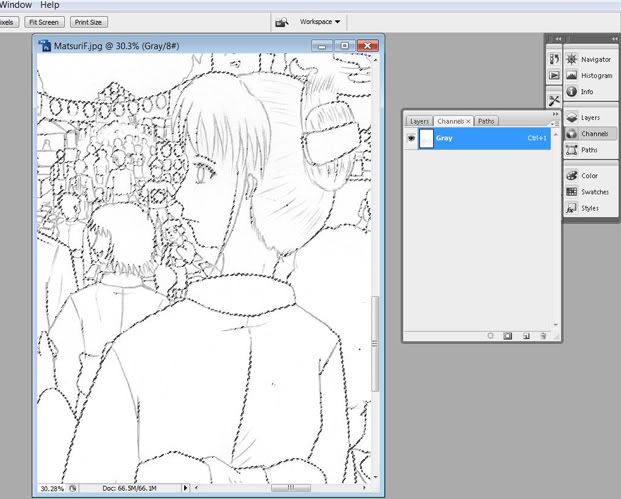Viewport: 621px width, 499px height.
Task: Switch to the Layers tab
Action: (x=419, y=121)
